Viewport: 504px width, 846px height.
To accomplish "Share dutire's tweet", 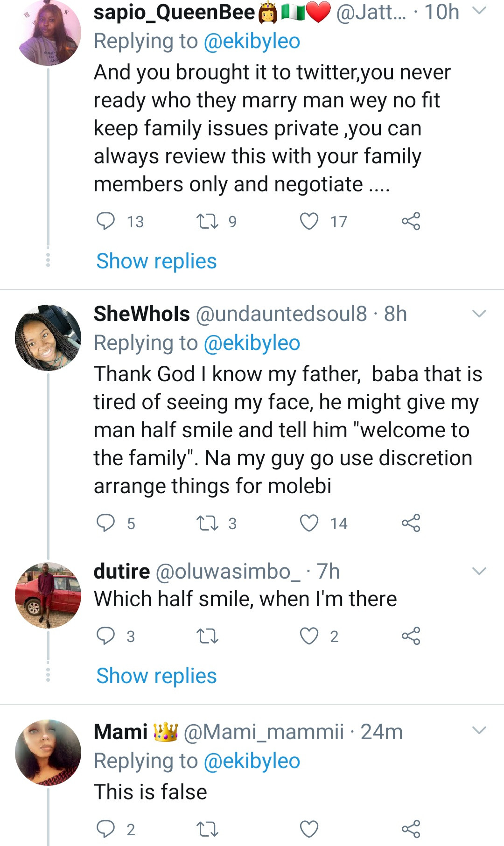I will point(411,636).
